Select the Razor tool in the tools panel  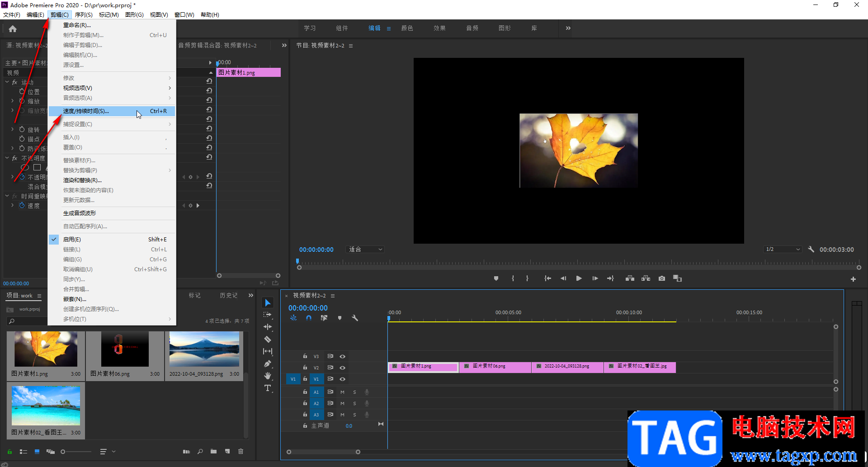point(268,339)
